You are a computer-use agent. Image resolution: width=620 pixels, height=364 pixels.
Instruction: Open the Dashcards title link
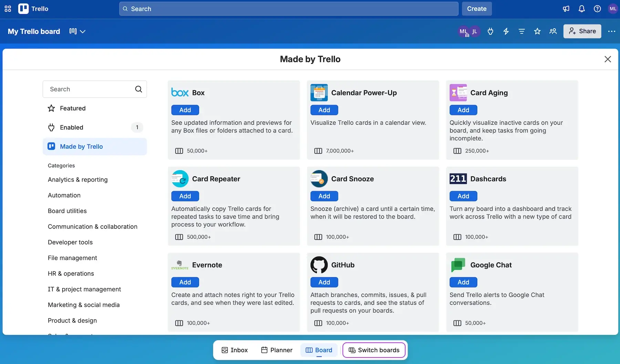click(488, 179)
